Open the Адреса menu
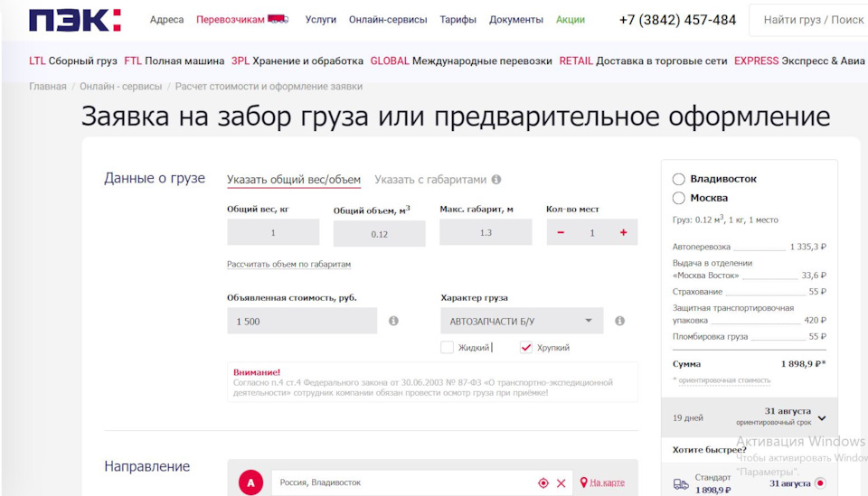This screenshot has width=868, height=496. [166, 19]
